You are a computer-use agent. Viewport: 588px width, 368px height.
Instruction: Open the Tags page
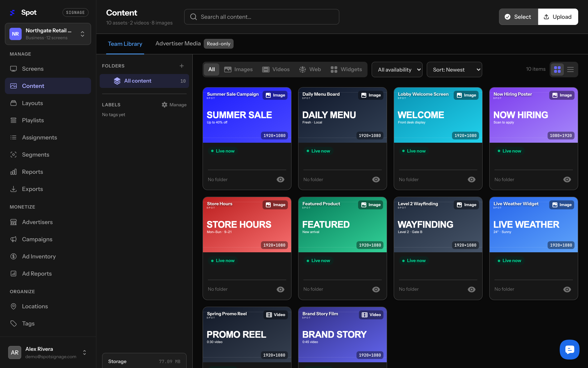click(x=48, y=323)
